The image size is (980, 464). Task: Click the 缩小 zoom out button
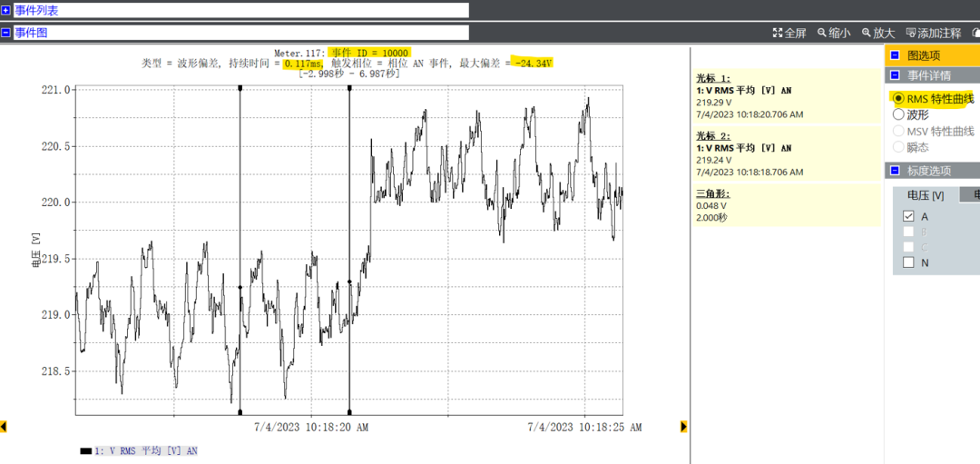point(834,33)
